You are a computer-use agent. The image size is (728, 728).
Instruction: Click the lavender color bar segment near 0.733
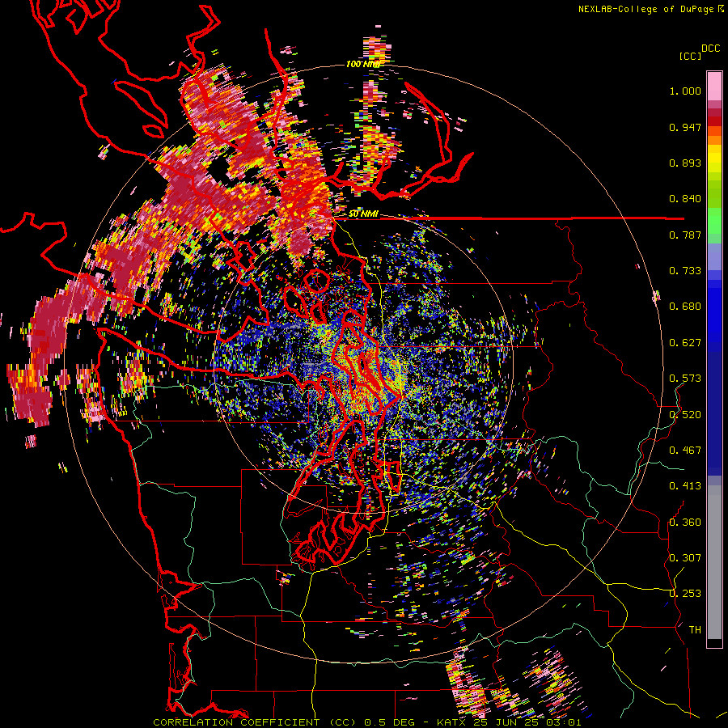(x=714, y=256)
